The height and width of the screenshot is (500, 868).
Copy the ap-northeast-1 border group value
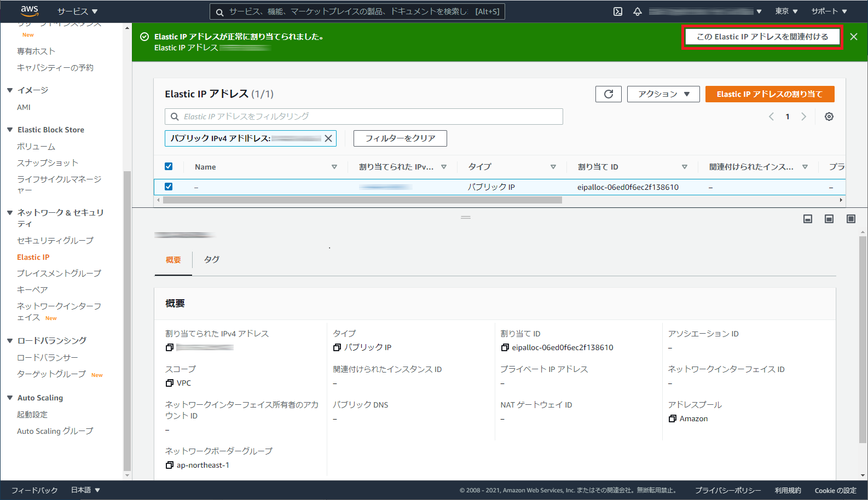pyautogui.click(x=170, y=465)
